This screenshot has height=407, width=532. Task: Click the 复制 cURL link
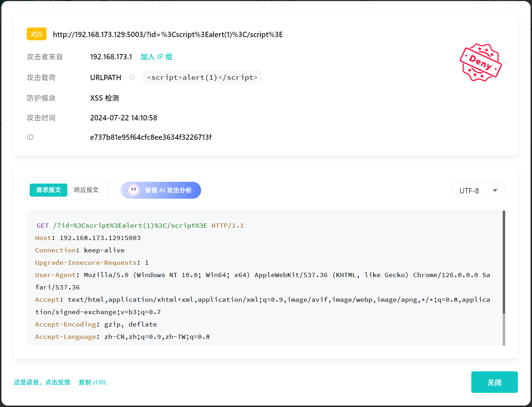click(x=93, y=382)
